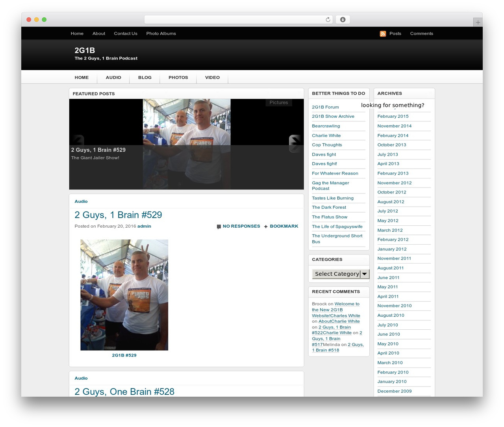Click the browser reload icon

(328, 20)
